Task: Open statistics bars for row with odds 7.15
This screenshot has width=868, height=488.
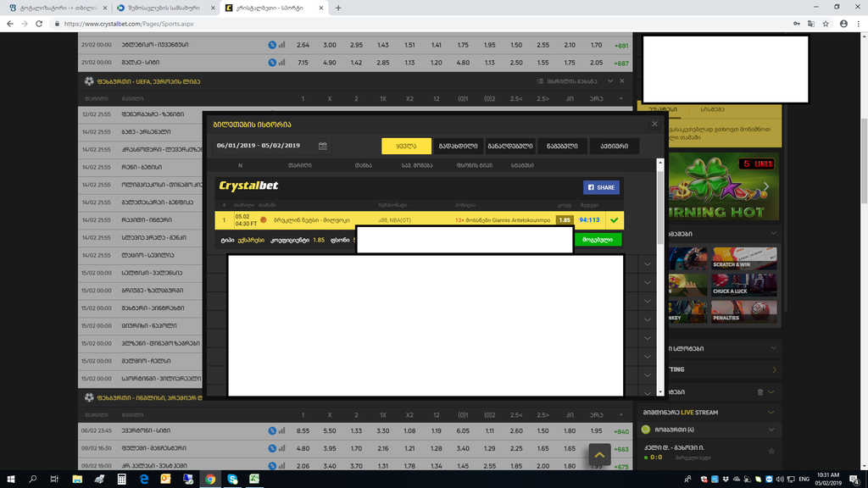Action: tap(281, 63)
